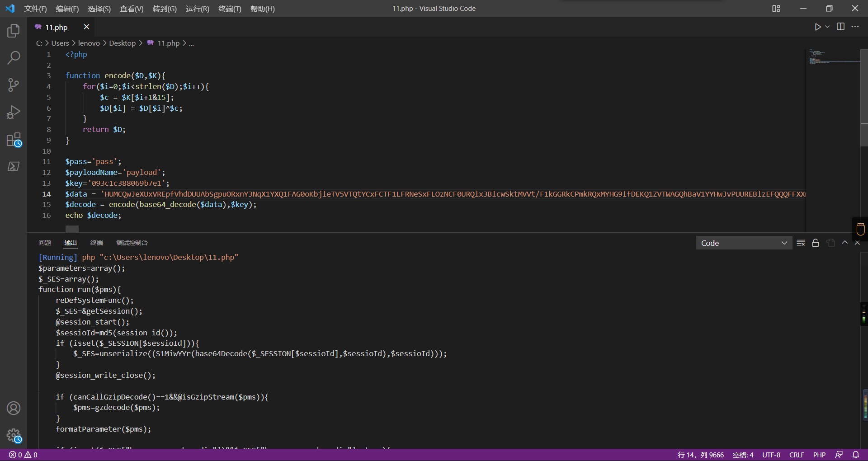
Task: Click the floating clipboard widget at right edge
Action: click(860, 229)
